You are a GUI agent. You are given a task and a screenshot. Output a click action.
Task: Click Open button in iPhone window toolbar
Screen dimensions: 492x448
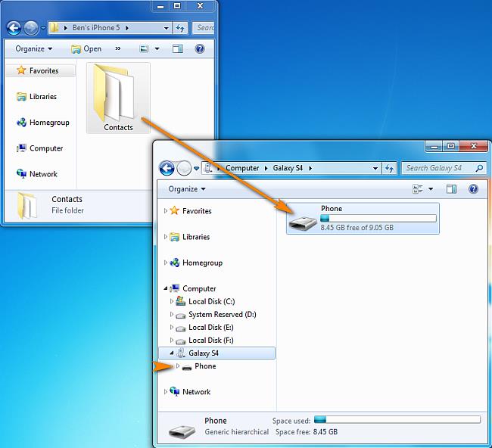(86, 48)
